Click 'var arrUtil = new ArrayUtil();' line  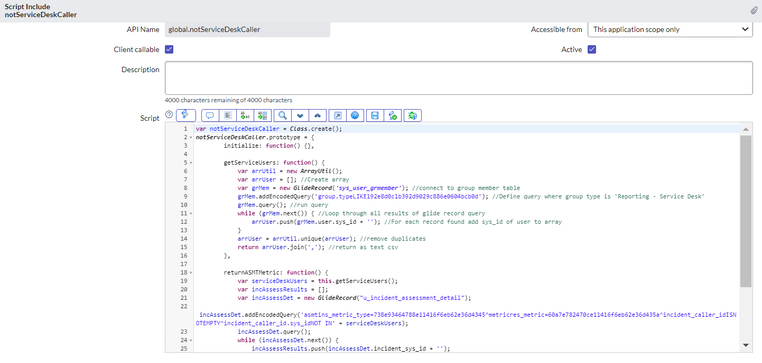(x=290, y=171)
